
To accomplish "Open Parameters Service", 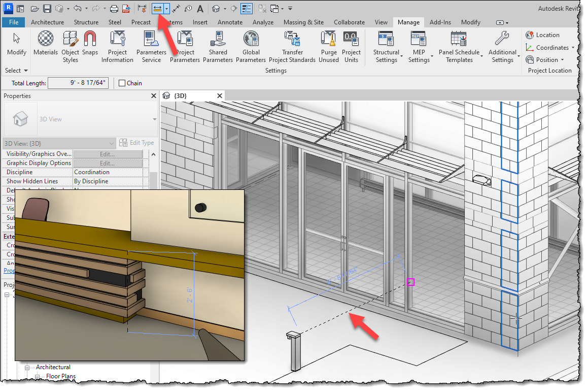I will click(151, 47).
